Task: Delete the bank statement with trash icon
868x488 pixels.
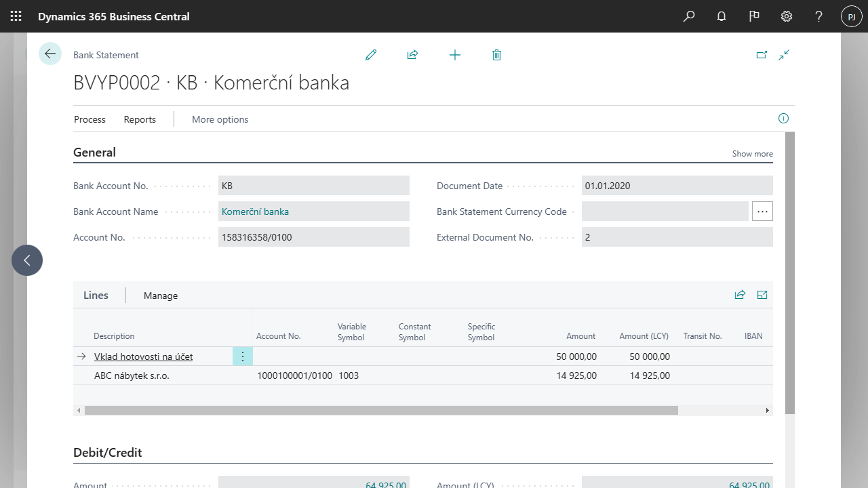Action: click(496, 55)
